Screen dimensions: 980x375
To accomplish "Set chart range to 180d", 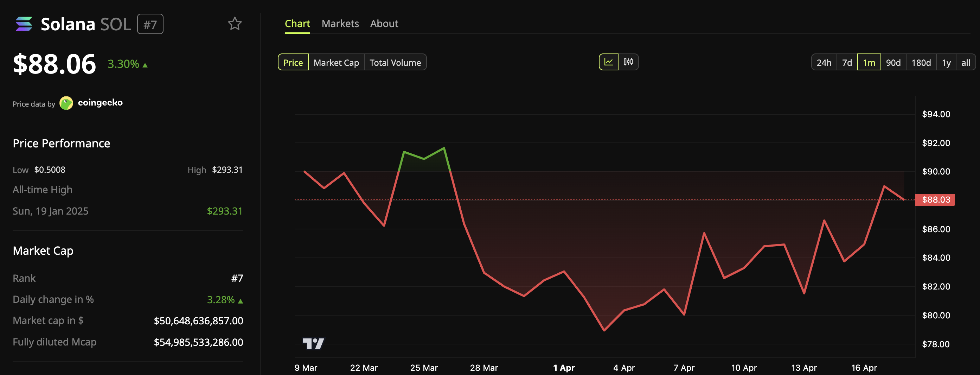I will [921, 62].
